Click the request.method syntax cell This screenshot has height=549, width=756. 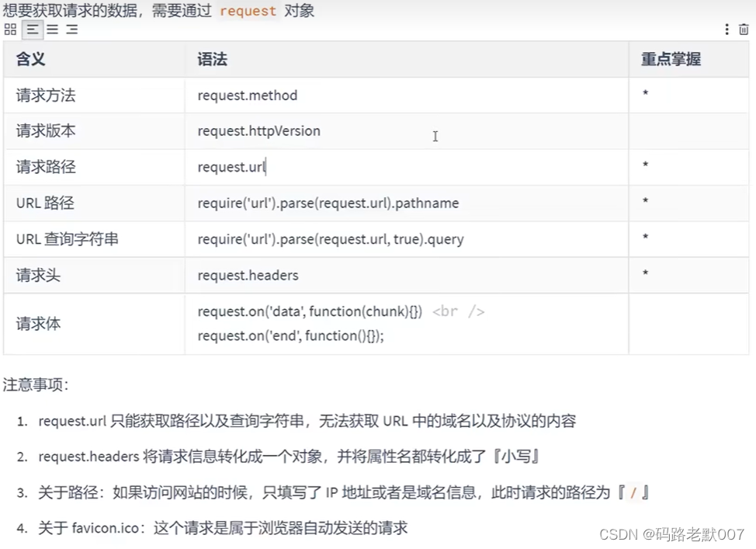247,95
